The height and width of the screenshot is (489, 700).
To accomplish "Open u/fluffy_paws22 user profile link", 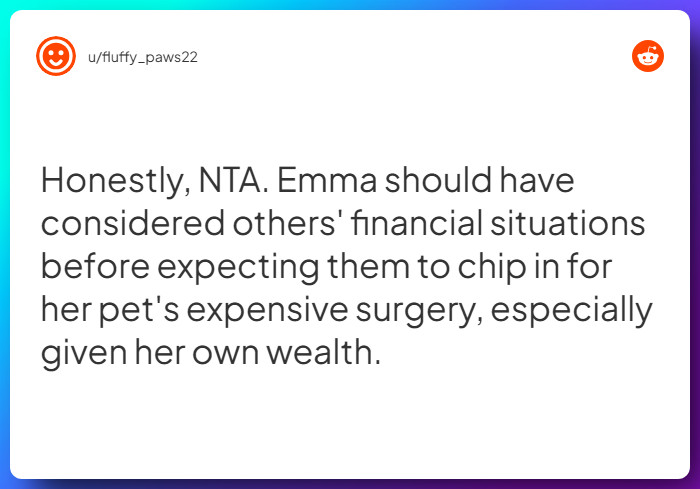I will (143, 57).
